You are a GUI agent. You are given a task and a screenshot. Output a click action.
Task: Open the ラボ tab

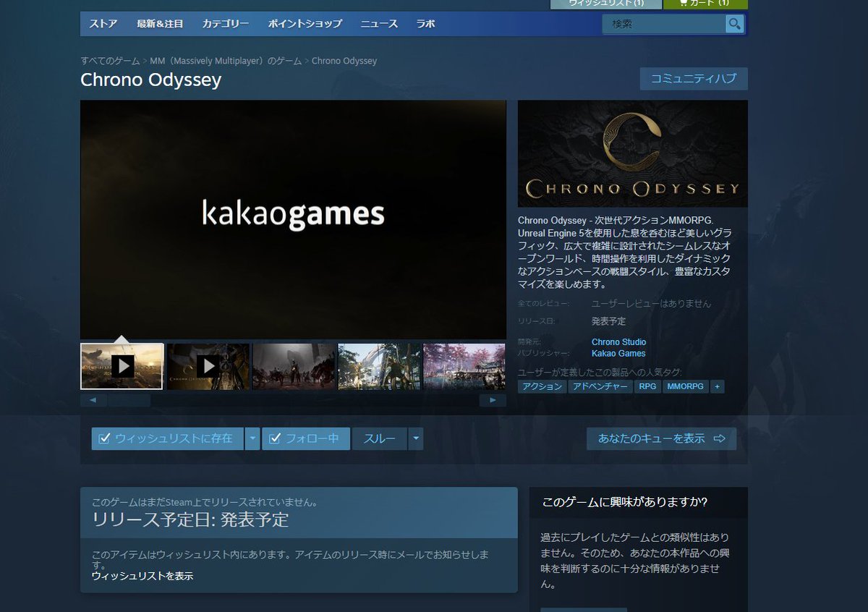coord(425,24)
